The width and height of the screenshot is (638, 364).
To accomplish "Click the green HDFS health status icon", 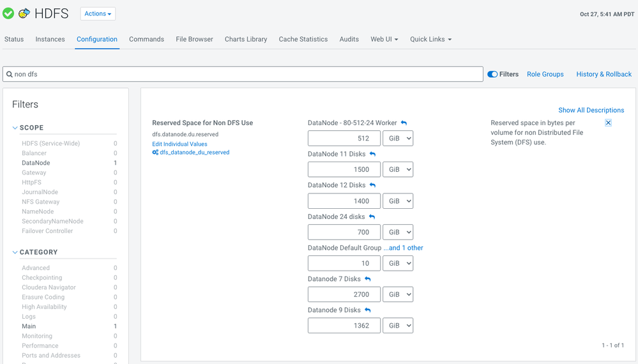I will pyautogui.click(x=8, y=13).
